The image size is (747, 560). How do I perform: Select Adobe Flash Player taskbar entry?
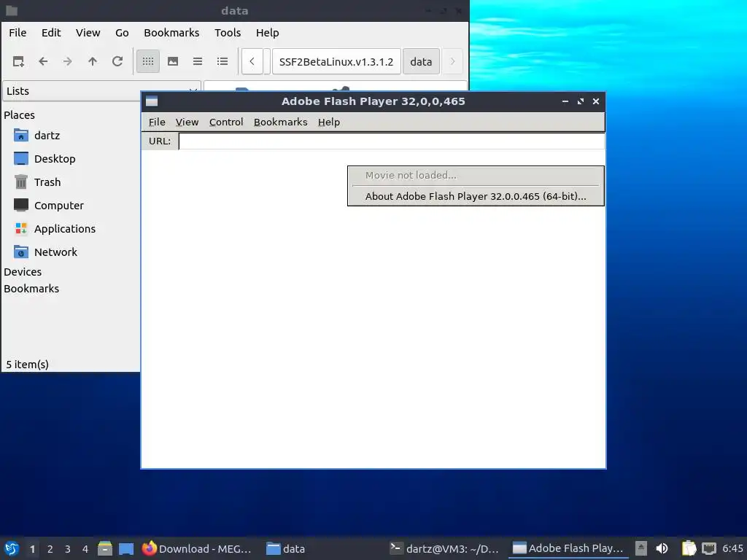click(x=568, y=548)
